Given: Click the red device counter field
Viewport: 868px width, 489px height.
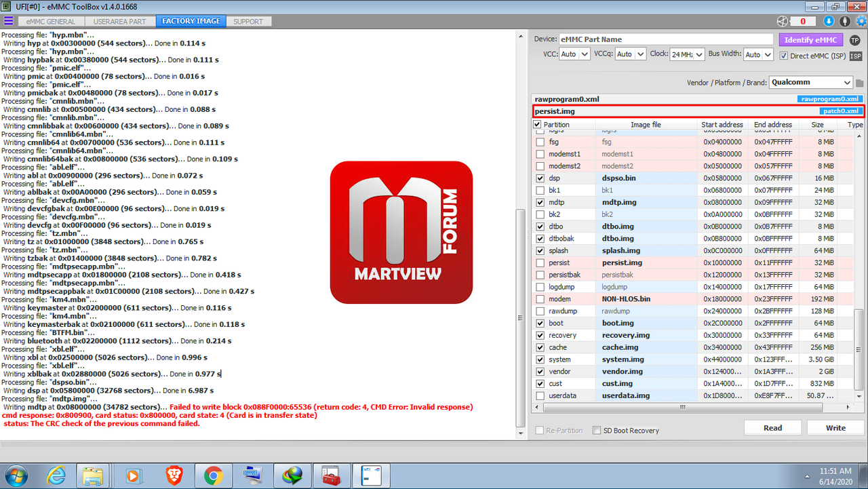Looking at the screenshot, I should coord(802,21).
